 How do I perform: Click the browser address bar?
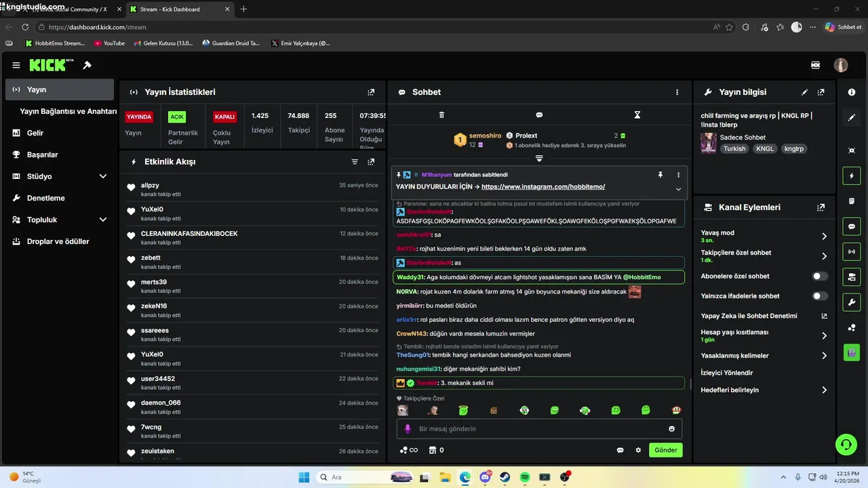(373, 27)
